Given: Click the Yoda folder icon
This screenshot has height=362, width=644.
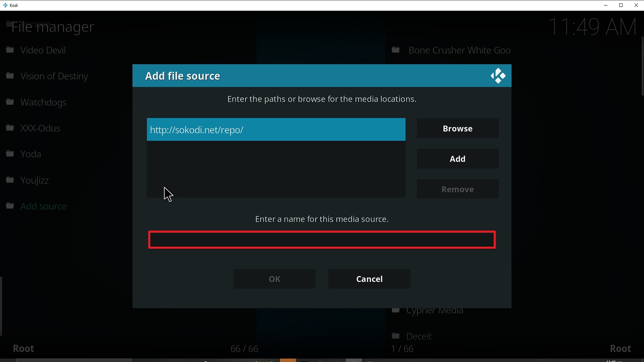Looking at the screenshot, I should click(10, 154).
